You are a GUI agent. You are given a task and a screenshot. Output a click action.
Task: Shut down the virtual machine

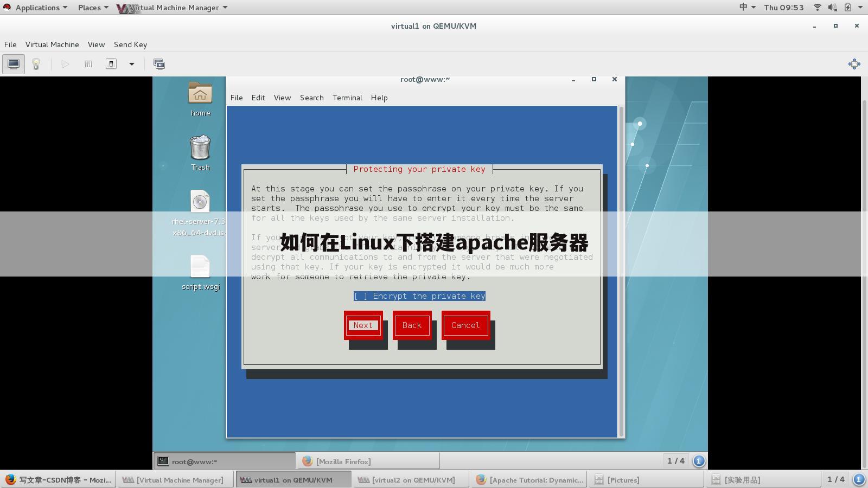111,64
